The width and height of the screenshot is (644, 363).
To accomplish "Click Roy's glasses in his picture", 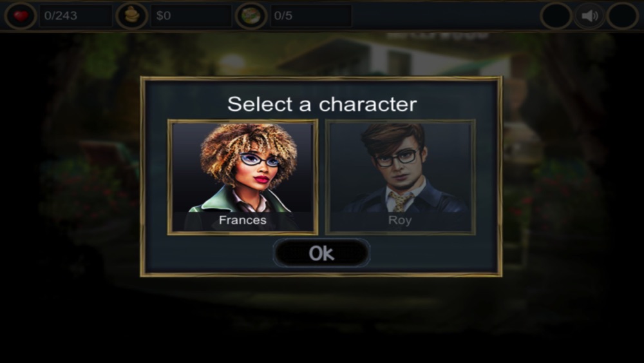I will (395, 158).
